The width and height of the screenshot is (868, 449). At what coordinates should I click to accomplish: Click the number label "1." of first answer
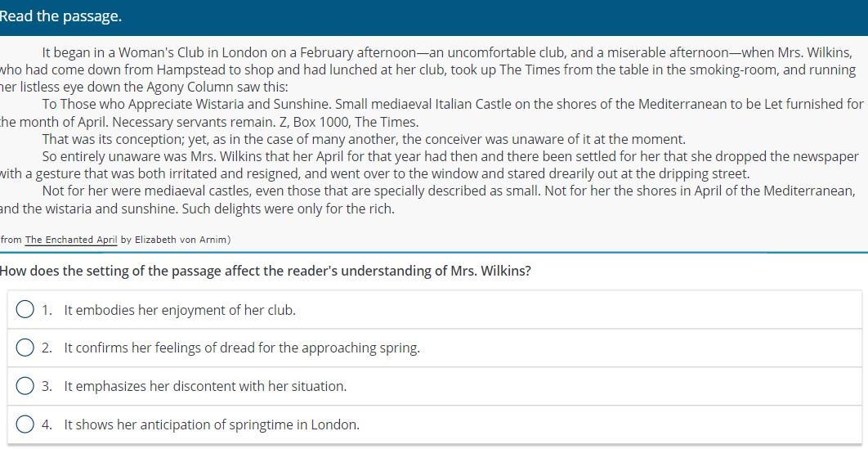point(47,310)
